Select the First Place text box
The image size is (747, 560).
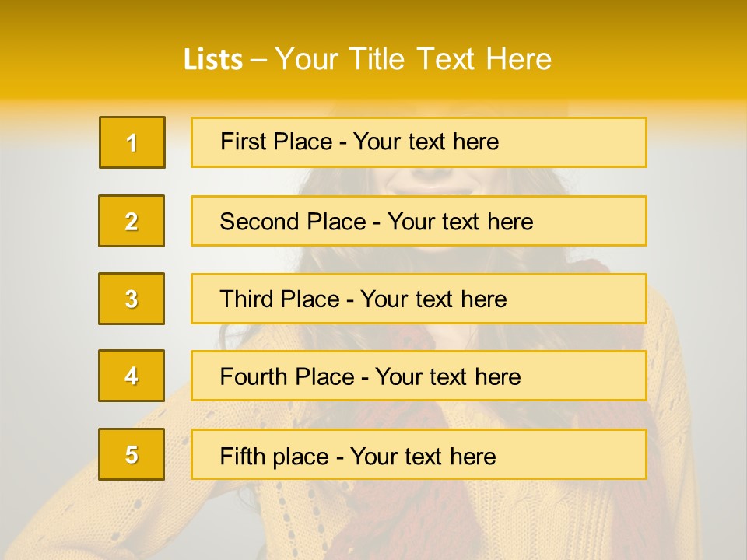(419, 142)
